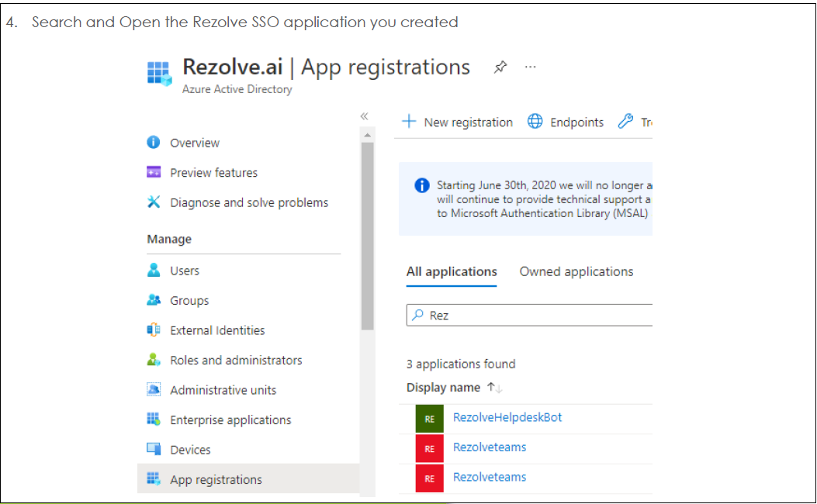
Task: Click the Manage section heading
Action: [x=169, y=239]
